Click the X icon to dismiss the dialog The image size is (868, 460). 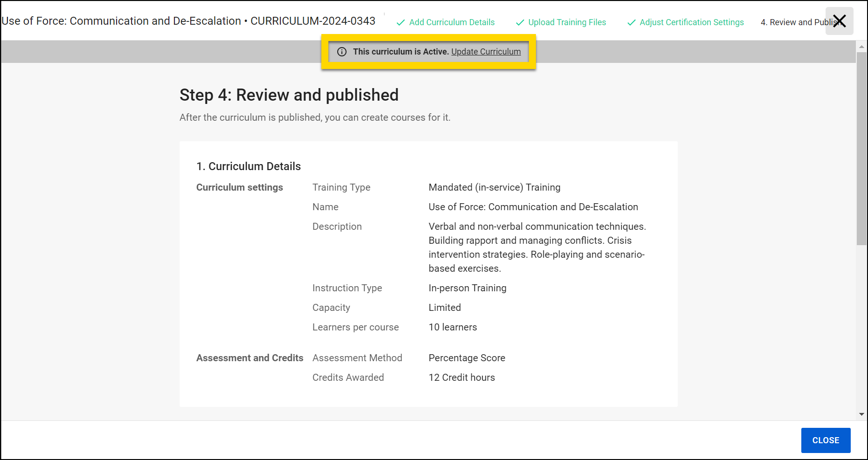tap(839, 21)
